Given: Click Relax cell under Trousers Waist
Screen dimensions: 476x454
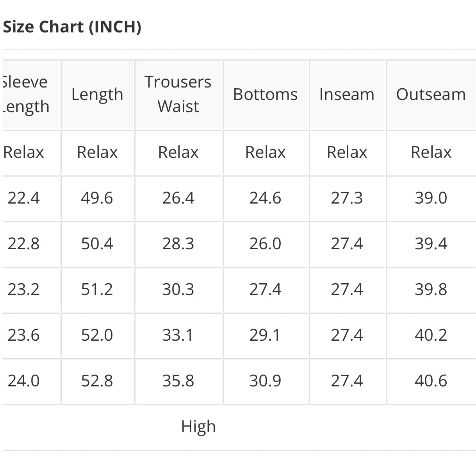Looking at the screenshot, I should tap(178, 152).
